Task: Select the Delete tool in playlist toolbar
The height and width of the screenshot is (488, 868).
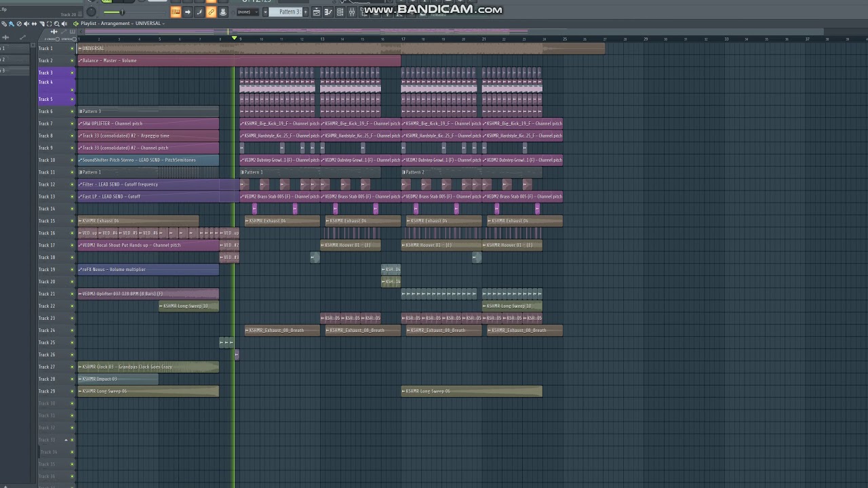Action: [x=18, y=24]
